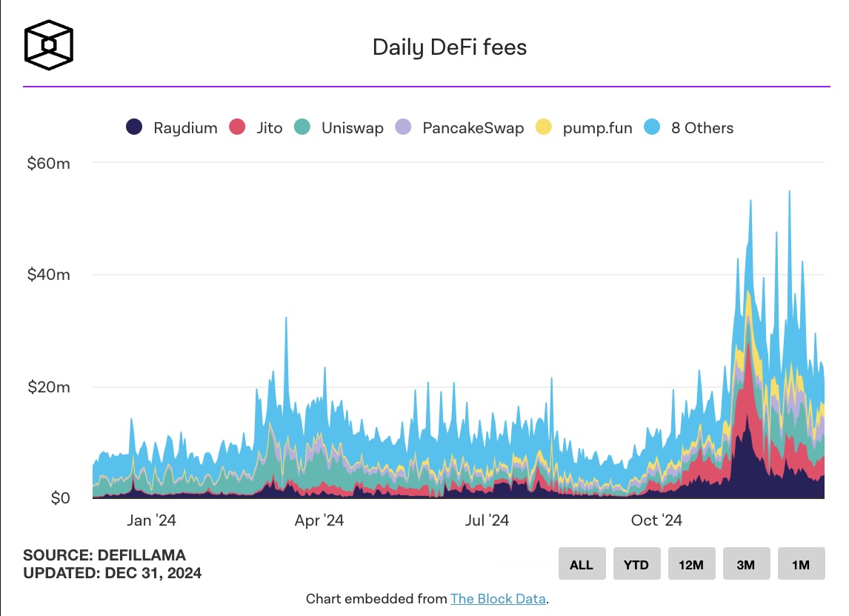Click the Apr '24 axis label
The height and width of the screenshot is (616, 849).
319,520
